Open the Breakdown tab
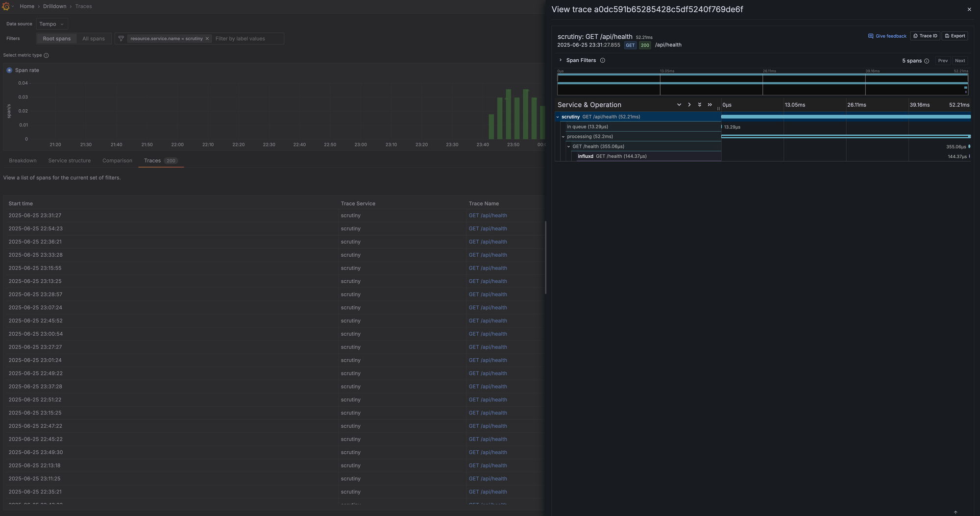The height and width of the screenshot is (516, 980). 23,161
